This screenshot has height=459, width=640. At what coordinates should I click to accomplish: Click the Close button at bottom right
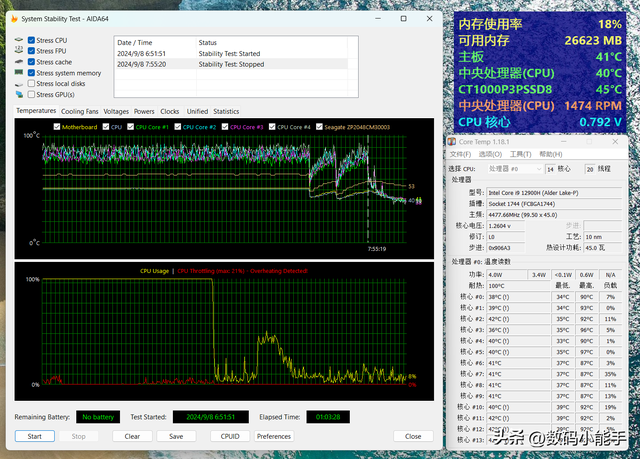[x=413, y=436]
